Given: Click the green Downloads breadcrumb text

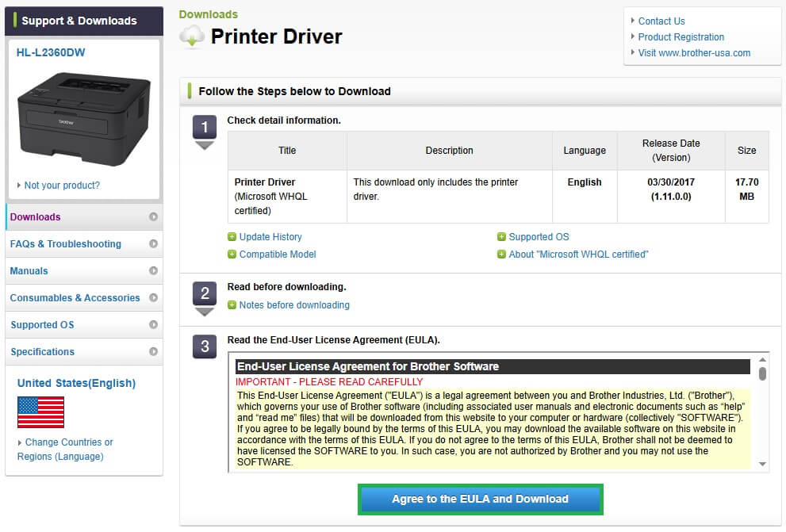Looking at the screenshot, I should click(209, 14).
